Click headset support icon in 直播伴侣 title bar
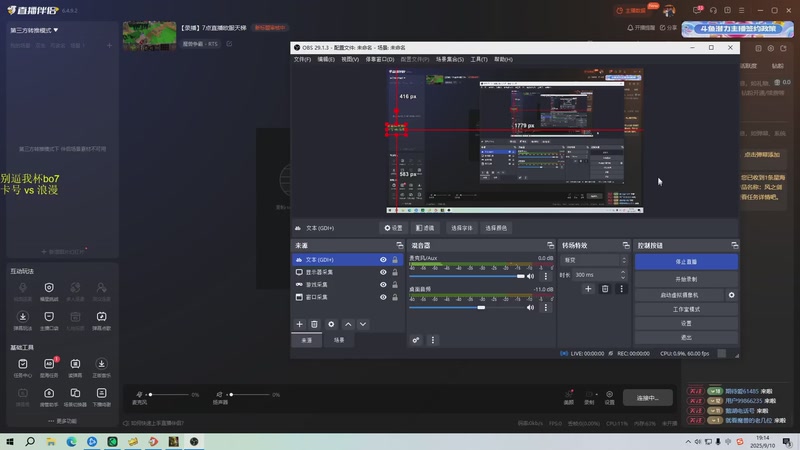800x450 pixels. pos(713,10)
